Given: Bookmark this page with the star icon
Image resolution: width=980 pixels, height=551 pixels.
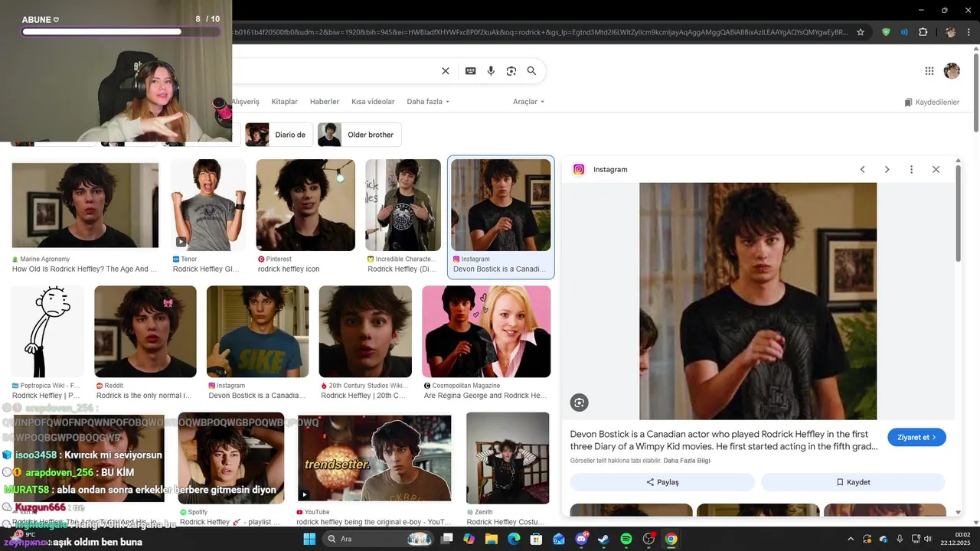Looking at the screenshot, I should click(x=861, y=32).
